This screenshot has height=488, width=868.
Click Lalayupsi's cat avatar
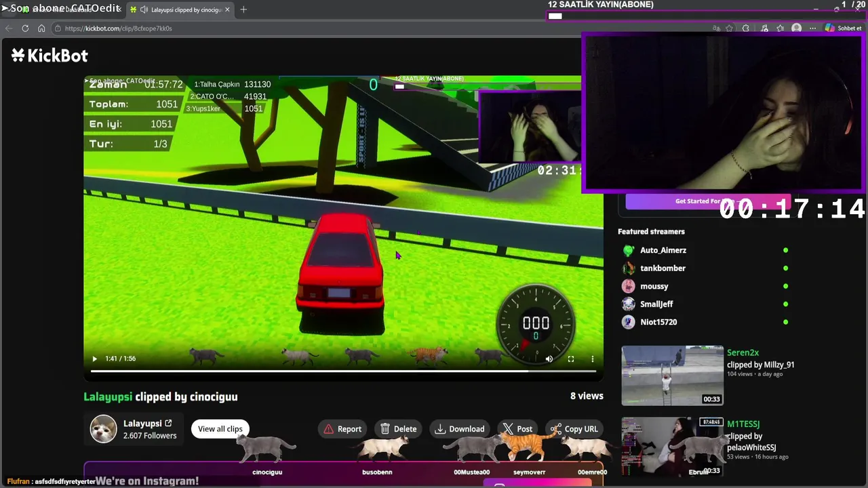(104, 429)
